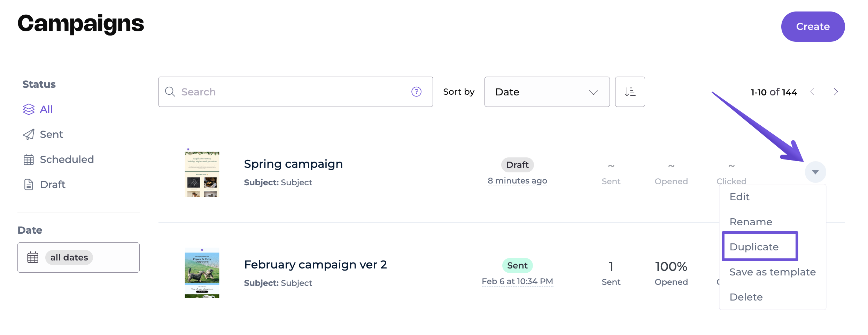Select the All status filter

pos(46,109)
